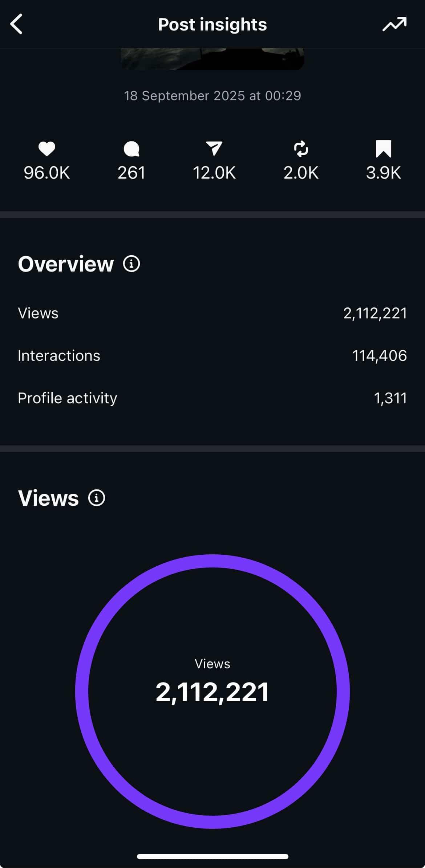The height and width of the screenshot is (868, 425).
Task: Tap the 96.0K likes count
Action: pyautogui.click(x=47, y=173)
